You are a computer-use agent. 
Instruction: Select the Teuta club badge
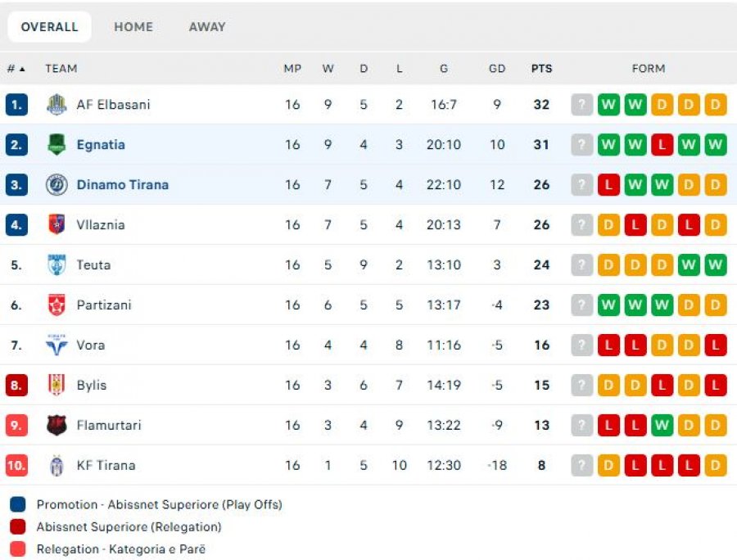[x=57, y=264]
